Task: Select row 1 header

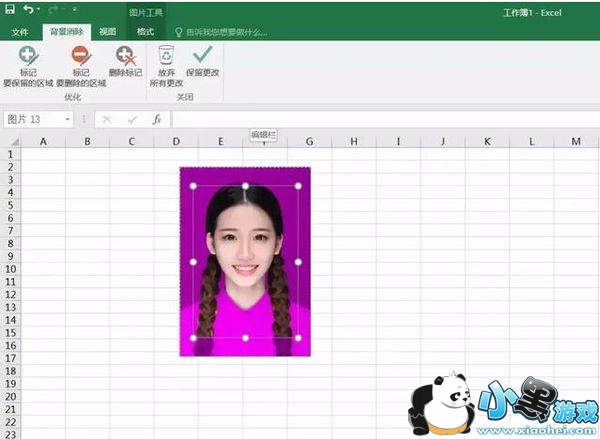Action: pyautogui.click(x=10, y=154)
